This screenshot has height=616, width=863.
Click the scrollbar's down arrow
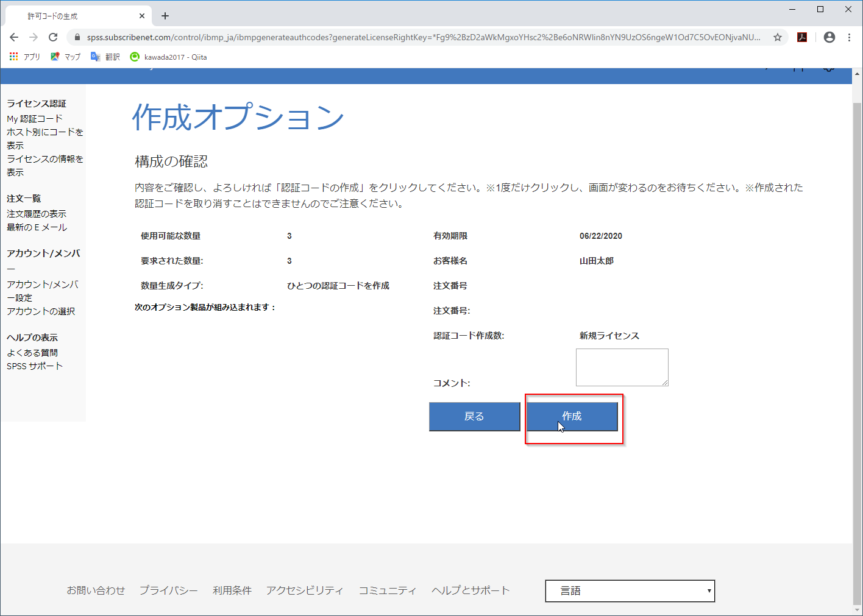coord(858,610)
